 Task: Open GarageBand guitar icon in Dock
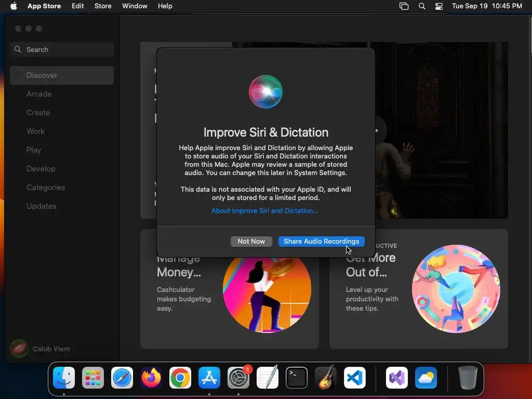(x=326, y=378)
